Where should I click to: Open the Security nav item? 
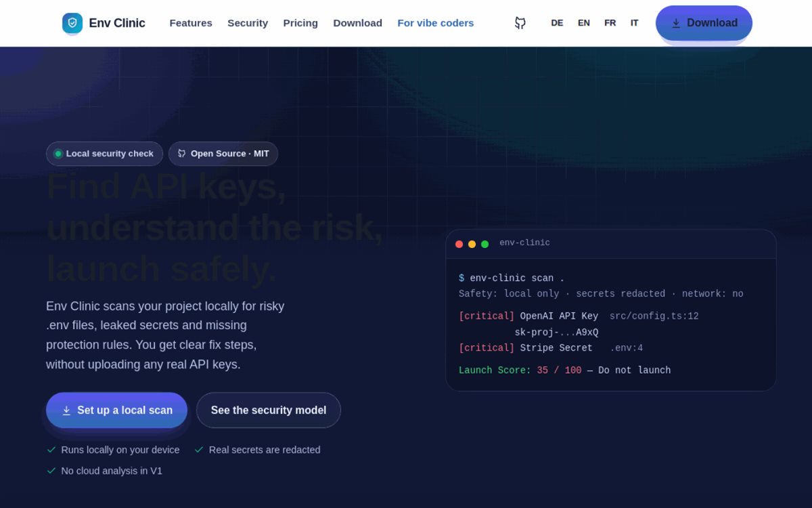(x=248, y=23)
